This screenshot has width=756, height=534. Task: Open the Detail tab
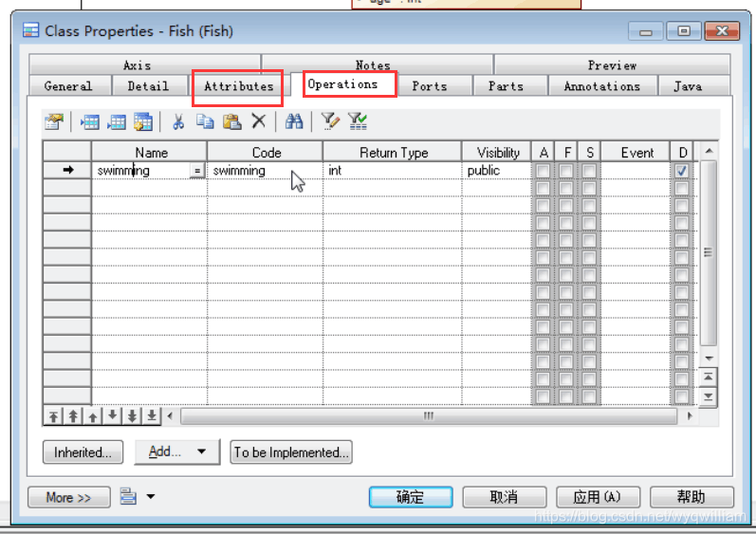pos(149,86)
